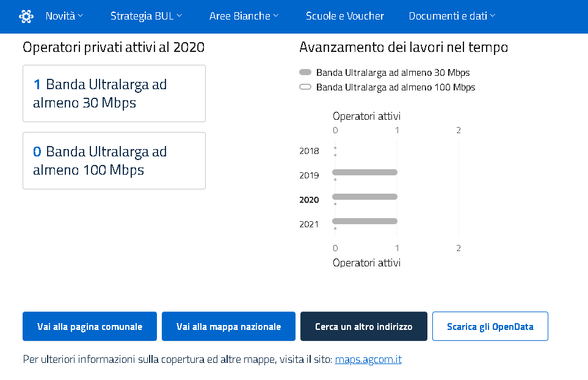This screenshot has width=588, height=380.
Task: Toggle the 30 Mbps legend series
Action: pos(393,73)
